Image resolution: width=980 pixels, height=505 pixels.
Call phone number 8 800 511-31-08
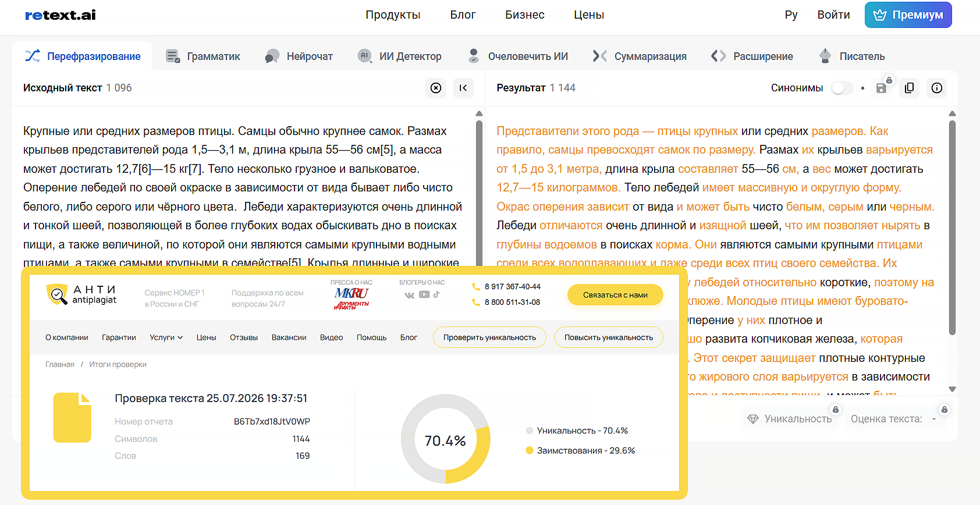[512, 303]
